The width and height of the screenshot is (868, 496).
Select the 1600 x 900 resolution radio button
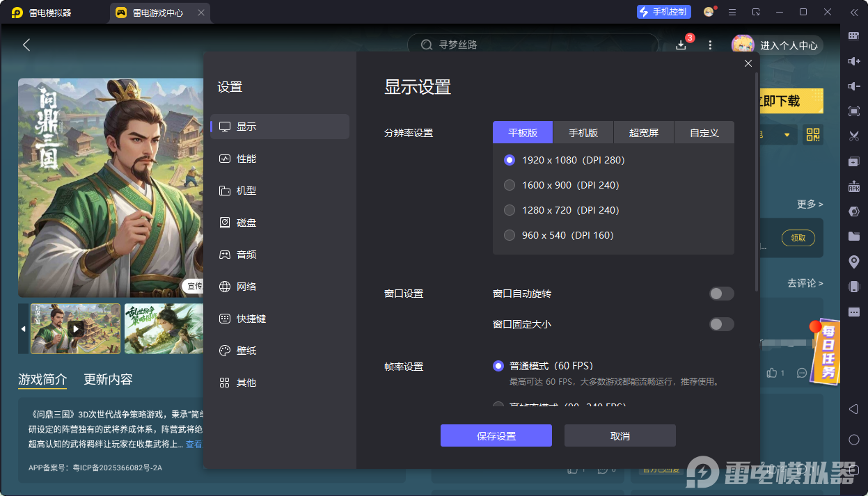point(509,184)
